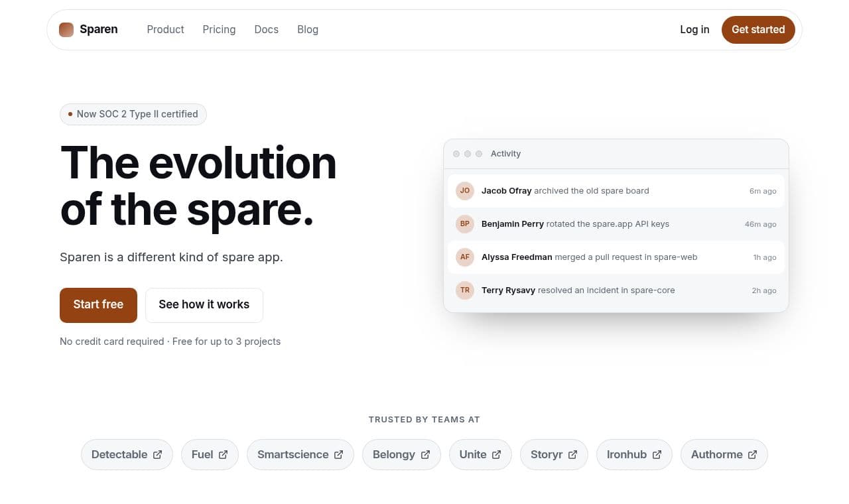The height and width of the screenshot is (504, 849).
Task: Go to the Pricing page
Action: [219, 30]
